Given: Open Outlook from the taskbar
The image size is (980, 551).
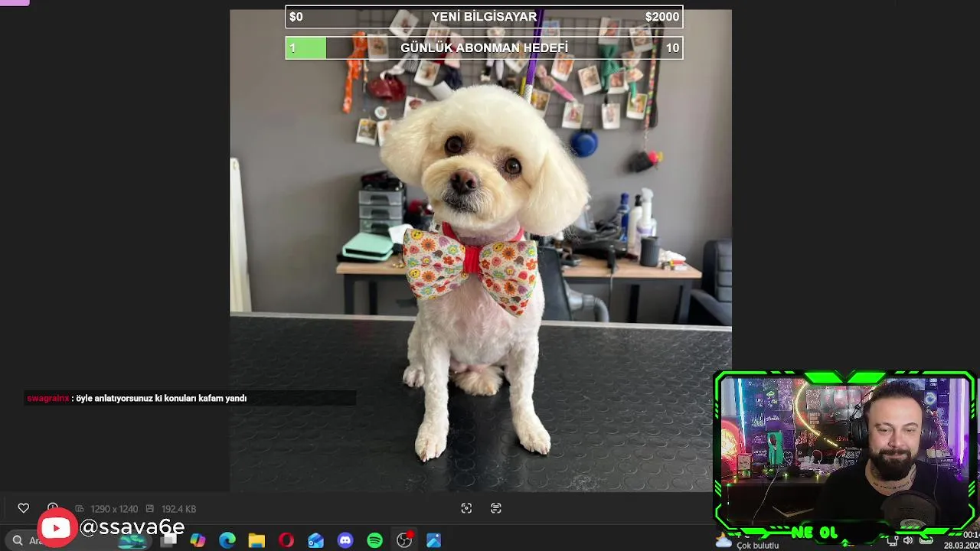Looking at the screenshot, I should pos(315,540).
